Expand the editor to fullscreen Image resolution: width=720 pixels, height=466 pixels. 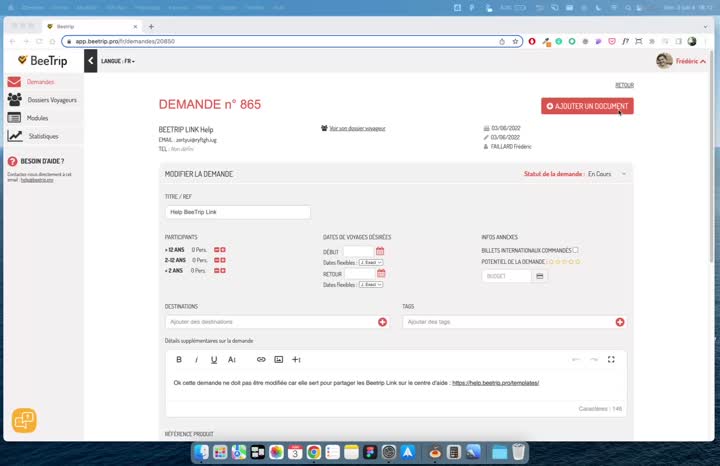pos(611,359)
